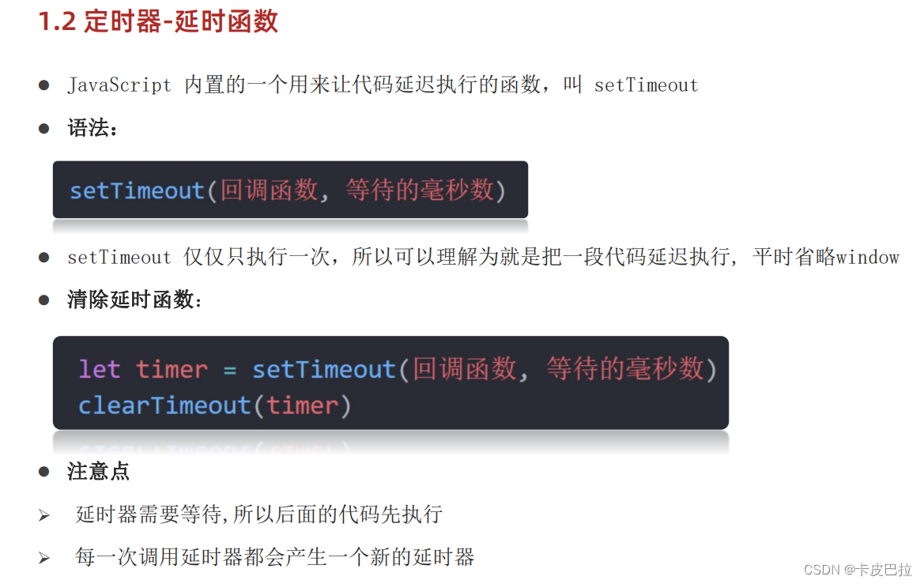This screenshot has width=924, height=584.
Task: Click the CSDN @卡皮巴拉 watermark
Action: [858, 569]
